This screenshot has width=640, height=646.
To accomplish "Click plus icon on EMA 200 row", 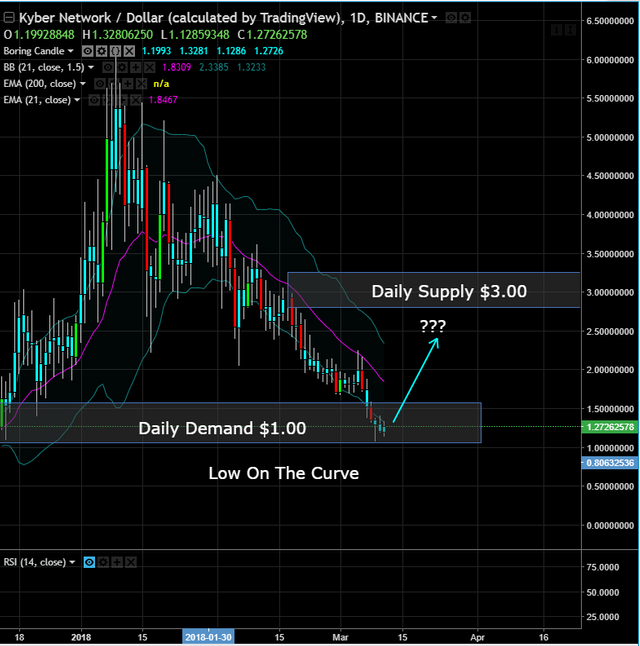I will pyautogui.click(x=128, y=84).
